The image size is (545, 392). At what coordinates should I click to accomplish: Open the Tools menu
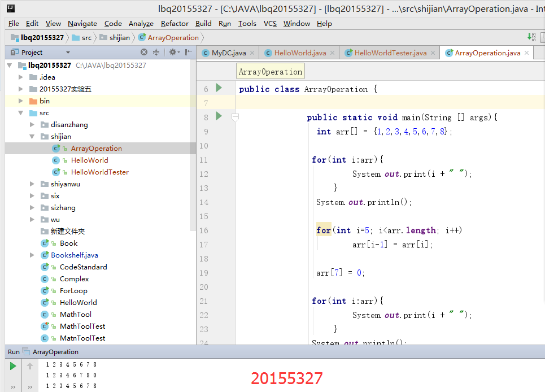click(x=247, y=24)
